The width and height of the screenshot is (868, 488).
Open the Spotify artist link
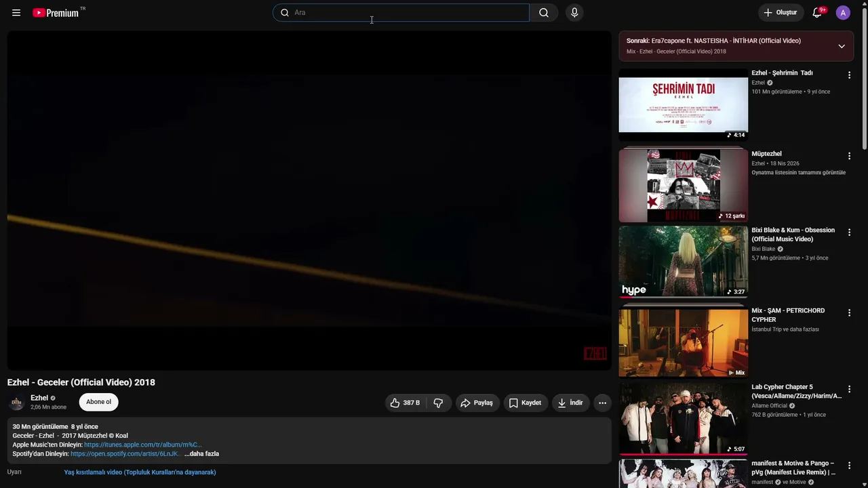[x=125, y=454]
